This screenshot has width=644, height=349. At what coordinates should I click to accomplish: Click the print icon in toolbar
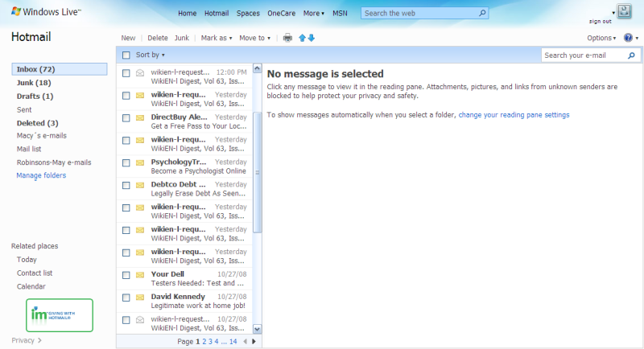coord(287,38)
